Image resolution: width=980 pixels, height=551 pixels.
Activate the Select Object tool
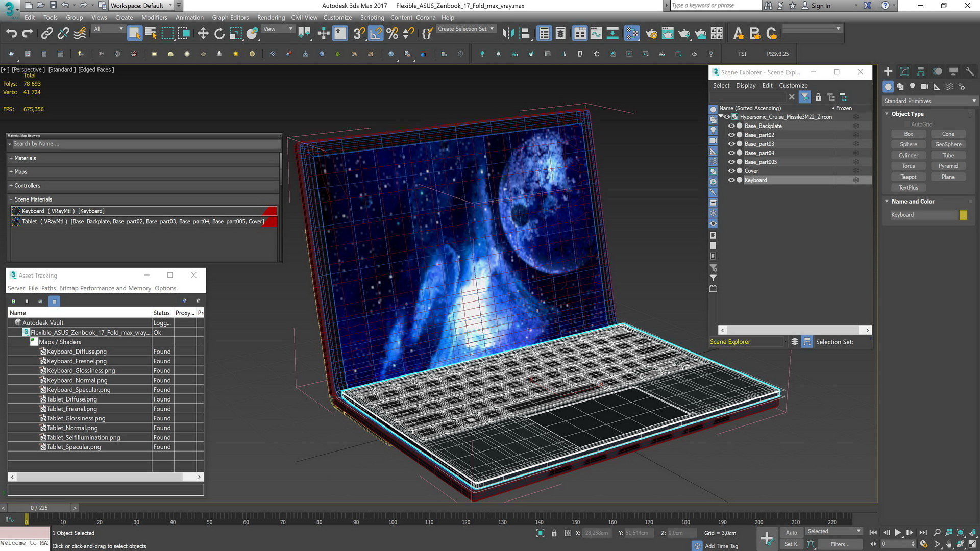pos(134,34)
